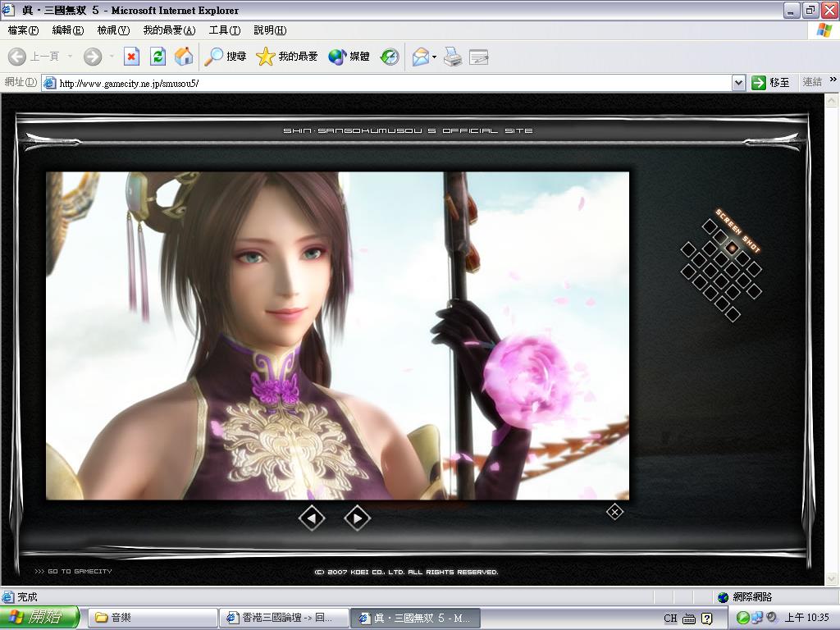This screenshot has height=630, width=840.
Task: Show the previous screenshot with left arrow
Action: (312, 518)
